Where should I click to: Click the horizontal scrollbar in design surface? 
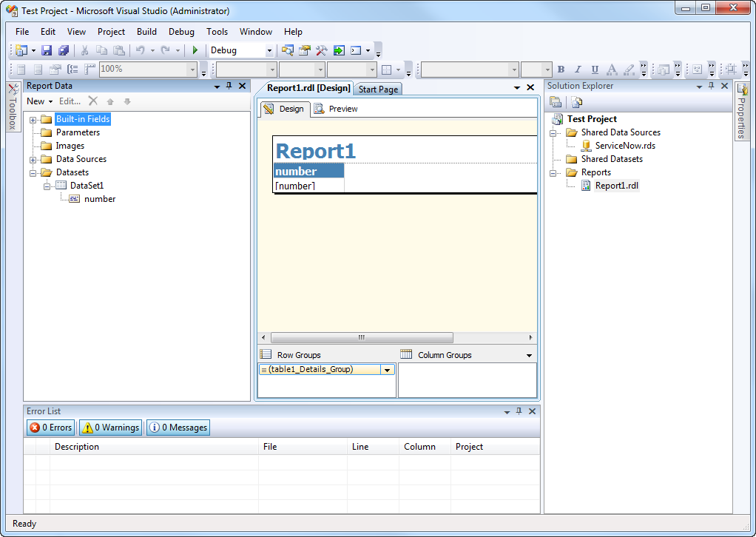click(362, 337)
